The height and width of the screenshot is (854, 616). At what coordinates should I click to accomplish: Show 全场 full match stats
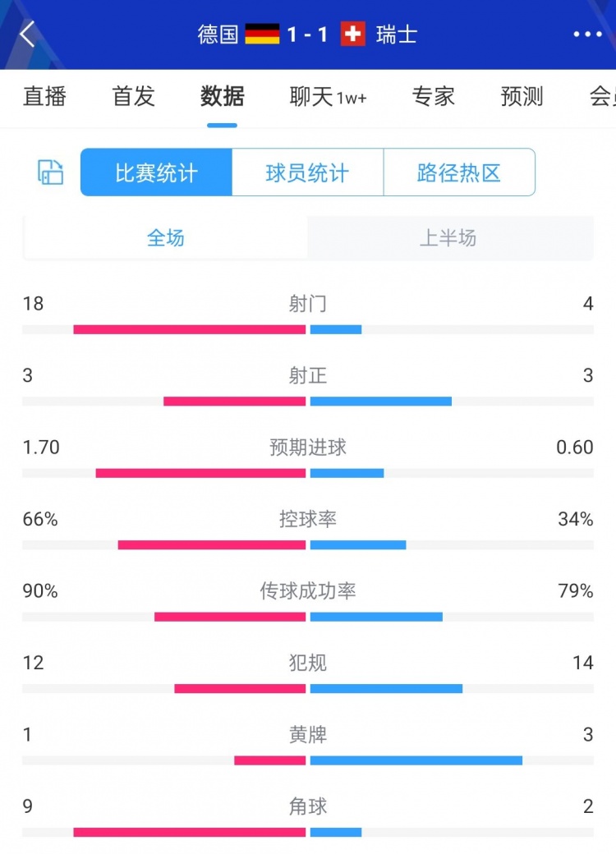[x=165, y=238]
